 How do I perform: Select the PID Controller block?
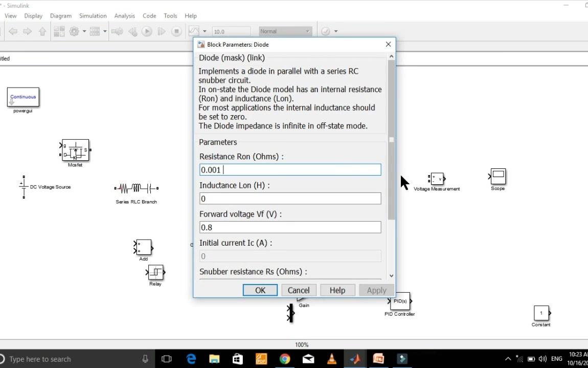coord(400,301)
